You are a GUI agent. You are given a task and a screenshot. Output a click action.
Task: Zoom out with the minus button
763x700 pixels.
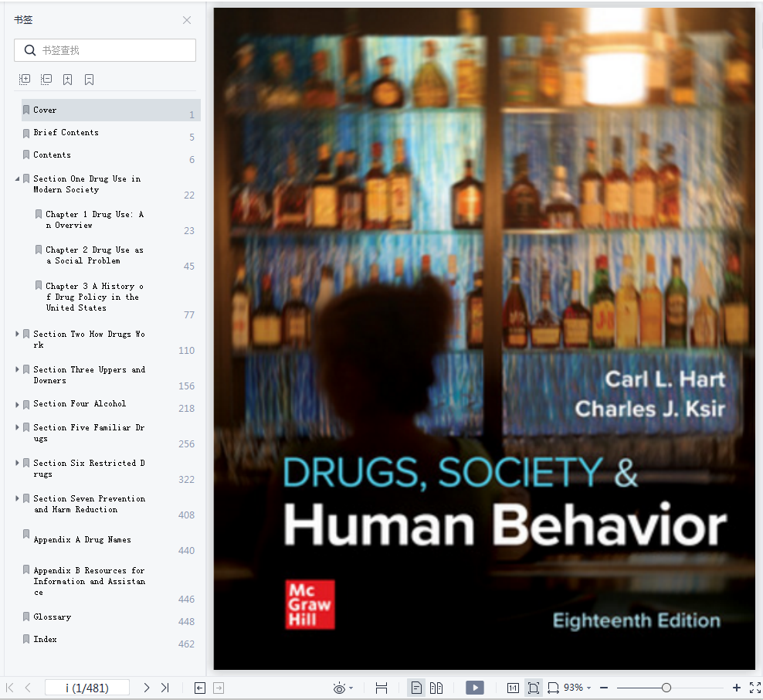click(x=604, y=688)
